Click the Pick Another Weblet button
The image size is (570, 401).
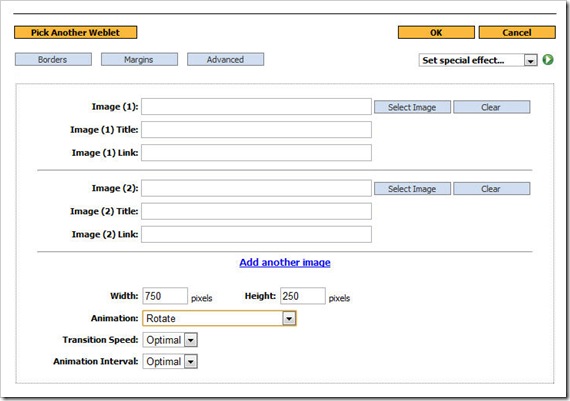point(76,32)
